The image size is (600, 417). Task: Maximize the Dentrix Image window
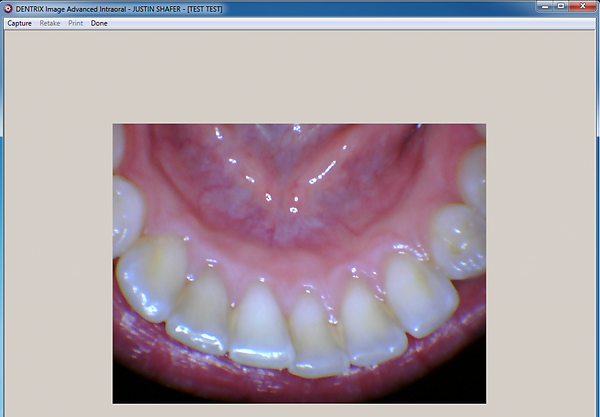tap(561, 6)
